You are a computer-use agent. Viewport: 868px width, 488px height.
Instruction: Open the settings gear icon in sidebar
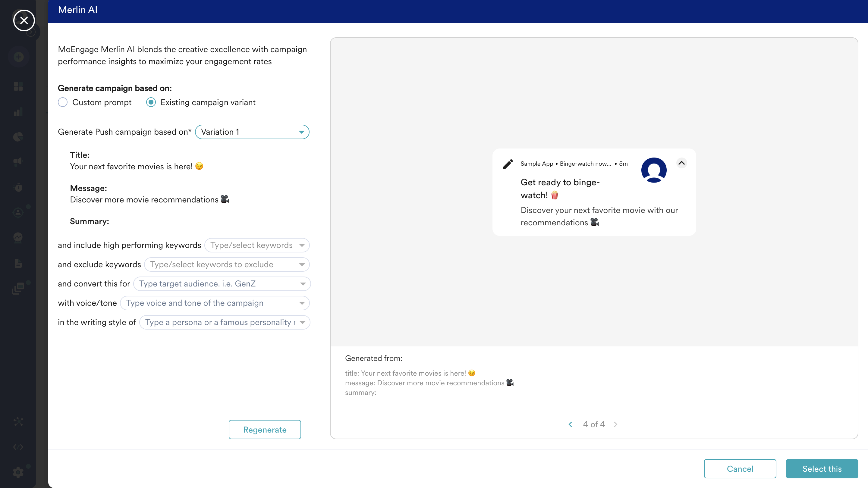18,472
